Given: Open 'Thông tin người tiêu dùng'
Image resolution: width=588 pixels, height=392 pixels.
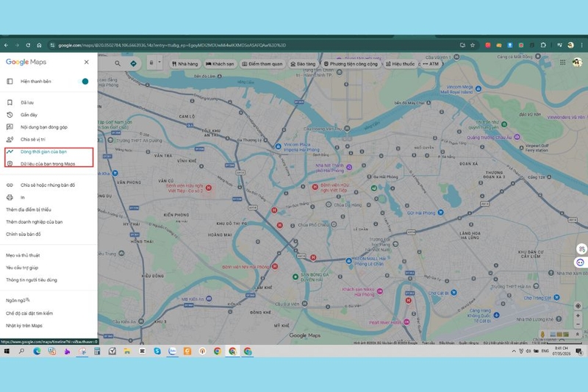Looking at the screenshot, I should [x=32, y=279].
